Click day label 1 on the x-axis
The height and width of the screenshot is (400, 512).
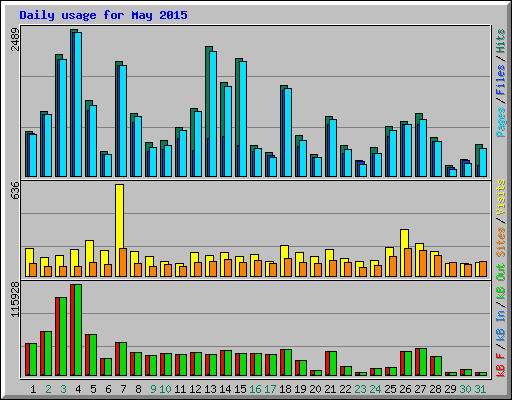tap(33, 389)
